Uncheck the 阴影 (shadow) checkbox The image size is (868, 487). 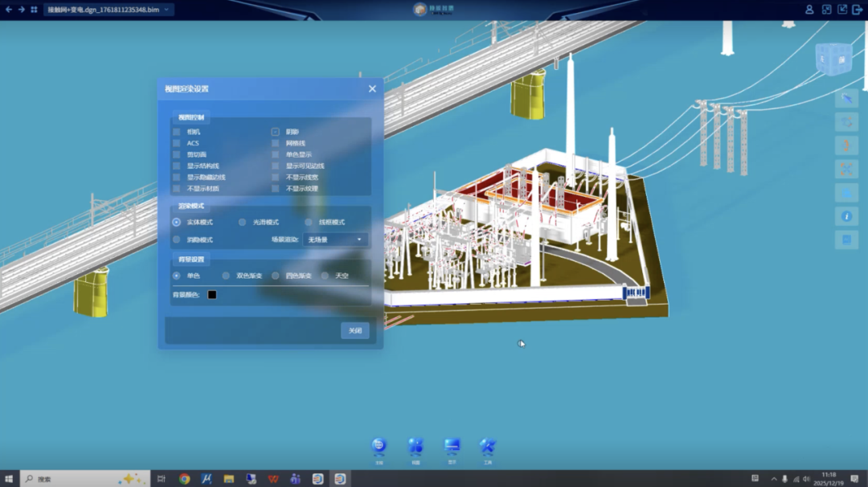coord(275,132)
